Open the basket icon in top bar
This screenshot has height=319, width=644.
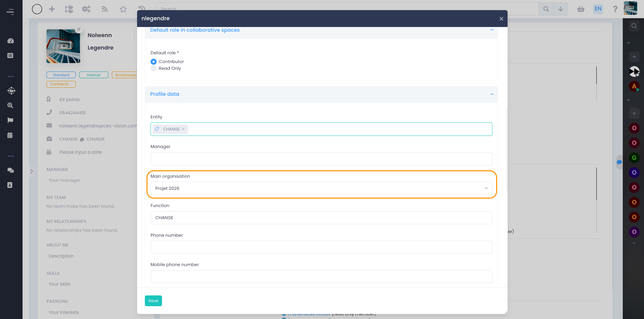[x=581, y=9]
